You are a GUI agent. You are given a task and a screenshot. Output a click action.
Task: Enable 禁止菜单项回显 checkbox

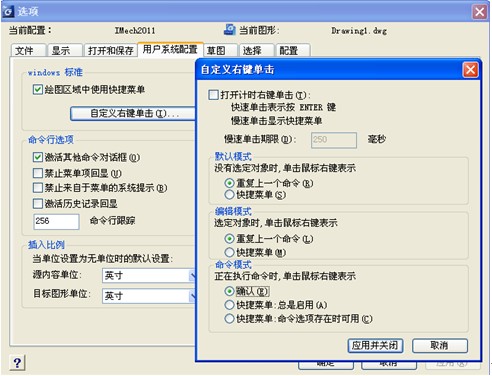coord(38,173)
